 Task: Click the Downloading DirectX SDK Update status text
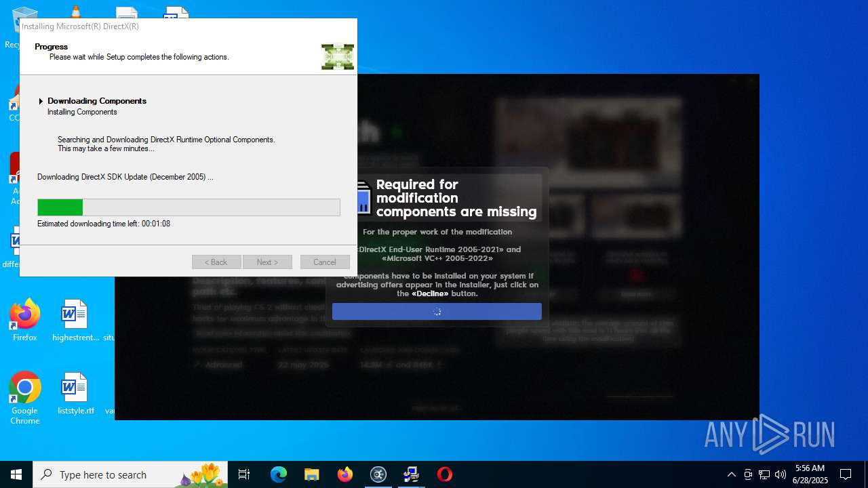[125, 177]
